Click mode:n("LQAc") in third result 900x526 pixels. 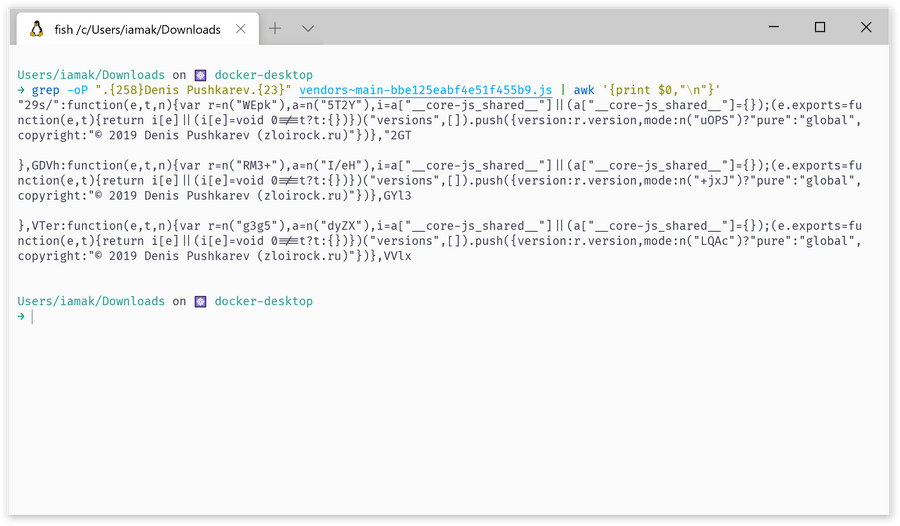[x=689, y=241]
